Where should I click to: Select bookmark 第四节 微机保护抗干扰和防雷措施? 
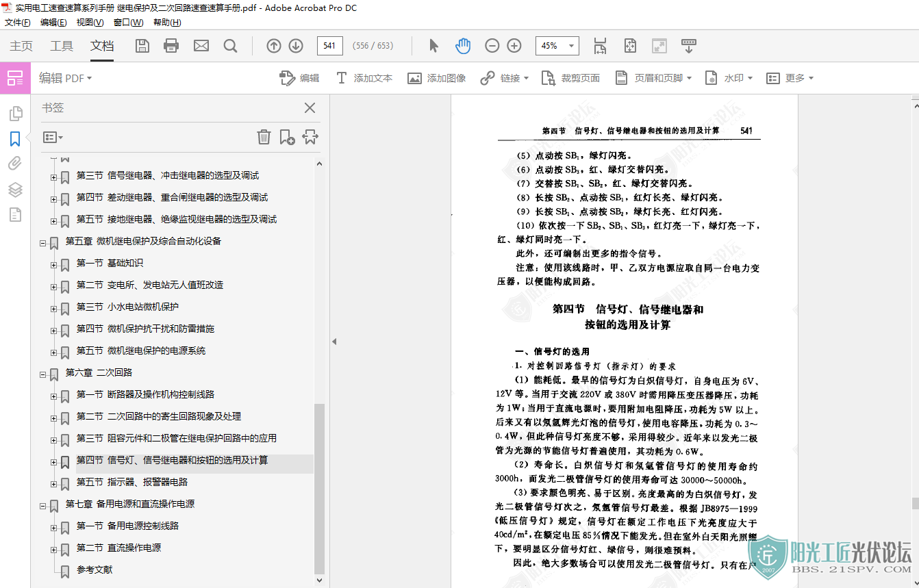click(x=145, y=329)
